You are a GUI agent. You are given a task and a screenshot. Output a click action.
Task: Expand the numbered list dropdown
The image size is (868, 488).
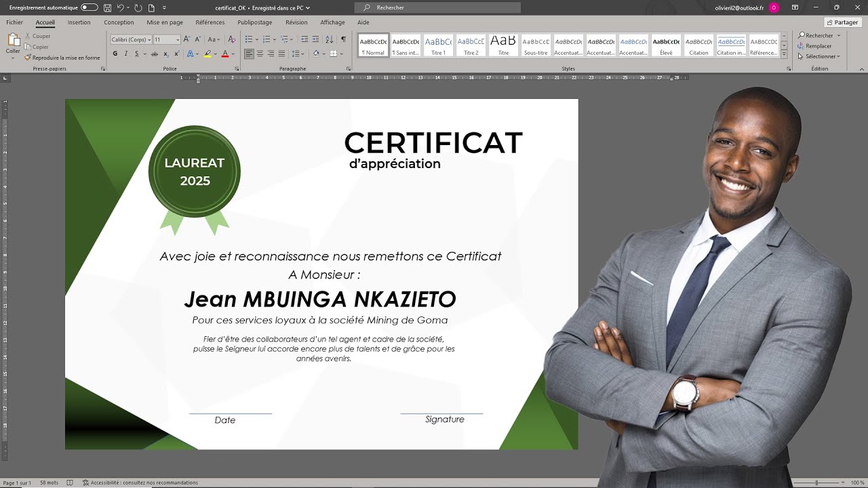[x=274, y=39]
